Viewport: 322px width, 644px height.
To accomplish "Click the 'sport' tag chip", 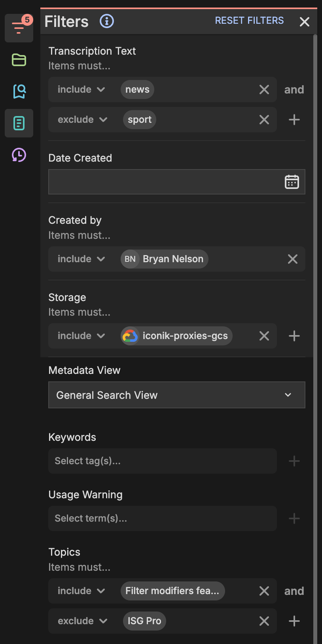I will click(140, 120).
